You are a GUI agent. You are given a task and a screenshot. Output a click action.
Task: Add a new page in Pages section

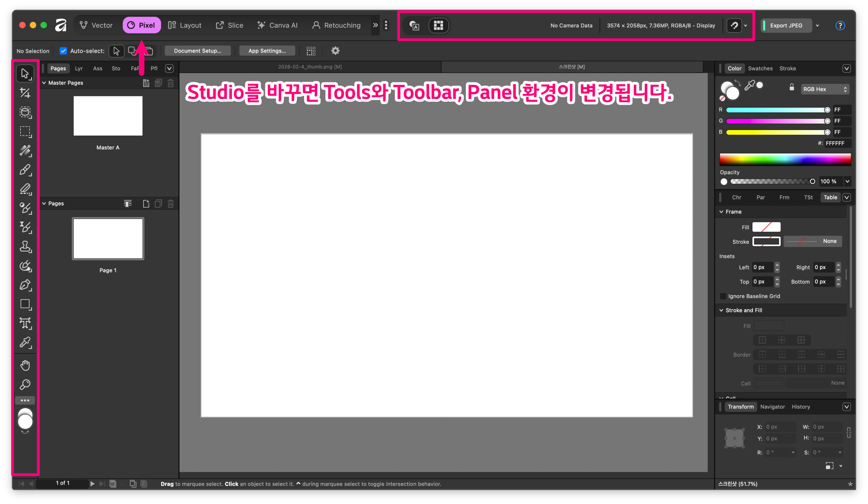coord(146,203)
